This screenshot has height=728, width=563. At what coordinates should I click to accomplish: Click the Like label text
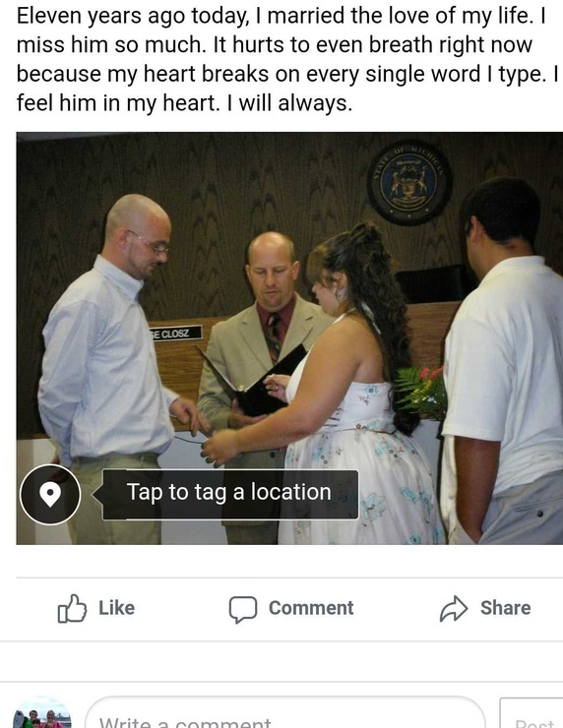[116, 608]
